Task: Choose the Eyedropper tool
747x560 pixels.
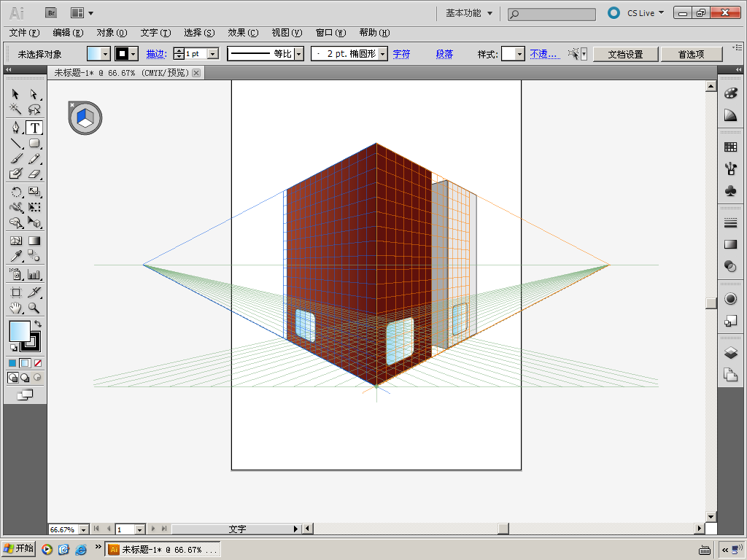Action: 16,256
